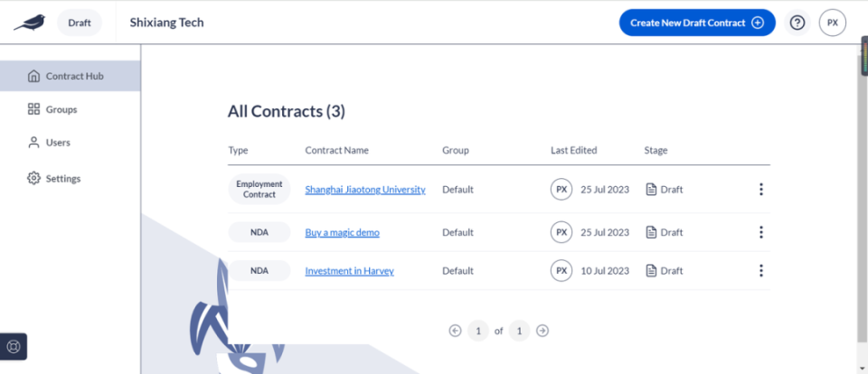
Task: Click Draft stage icon for Buy a magic demo
Action: [651, 232]
